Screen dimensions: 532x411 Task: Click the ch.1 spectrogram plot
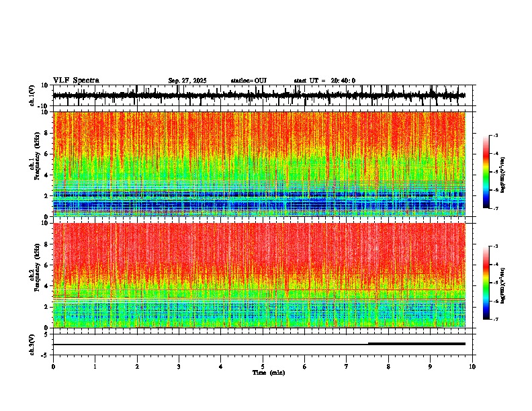click(259, 164)
